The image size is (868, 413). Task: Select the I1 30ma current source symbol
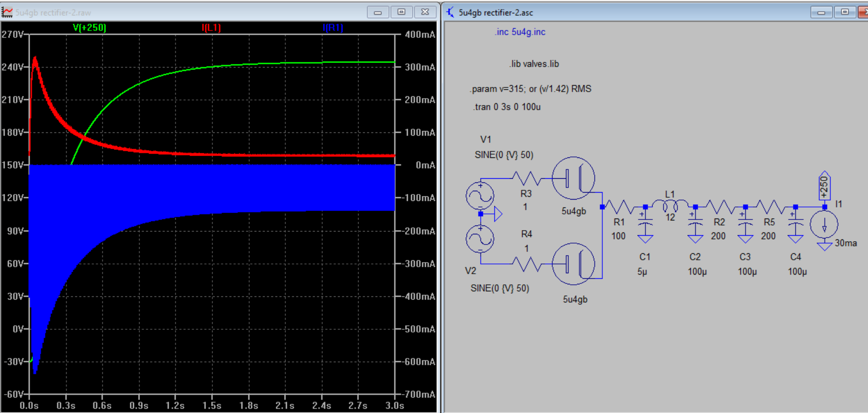point(824,225)
